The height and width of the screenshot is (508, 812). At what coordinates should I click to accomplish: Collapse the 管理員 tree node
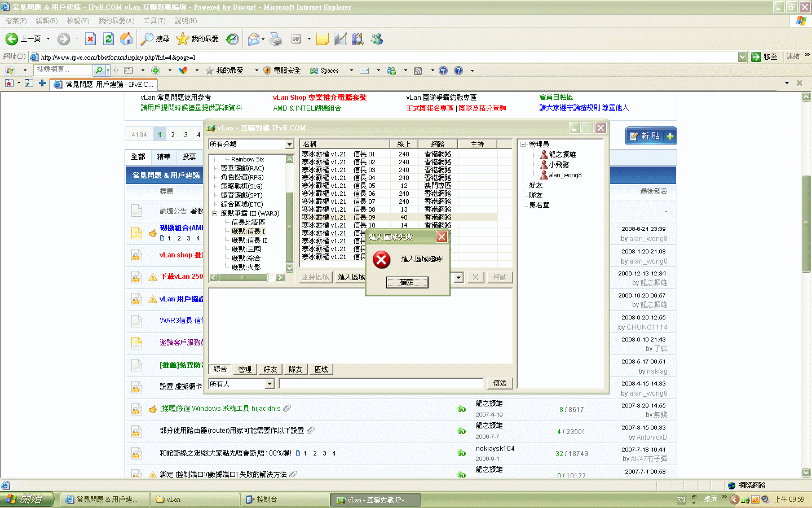(523, 144)
